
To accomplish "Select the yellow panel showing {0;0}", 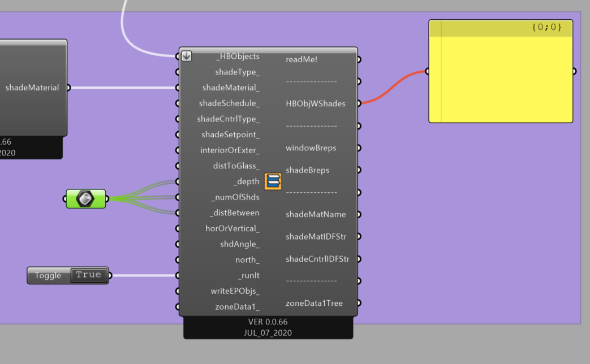I will tap(501, 71).
